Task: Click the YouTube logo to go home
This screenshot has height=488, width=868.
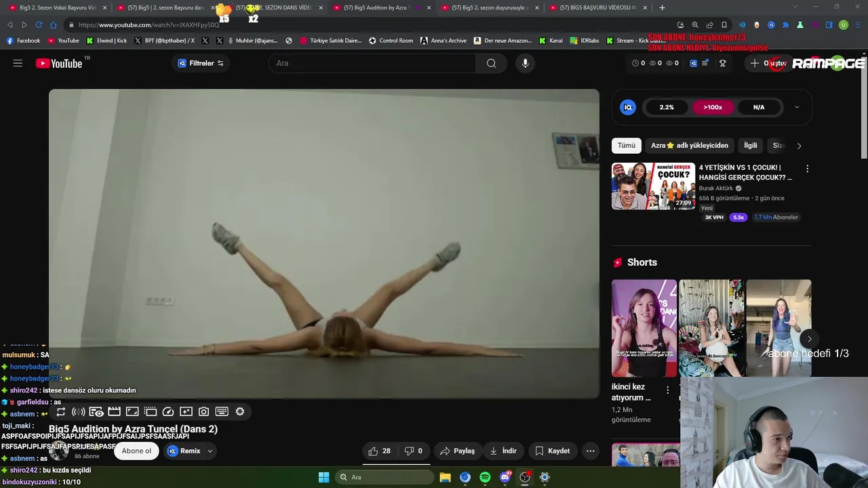Action: (59, 63)
